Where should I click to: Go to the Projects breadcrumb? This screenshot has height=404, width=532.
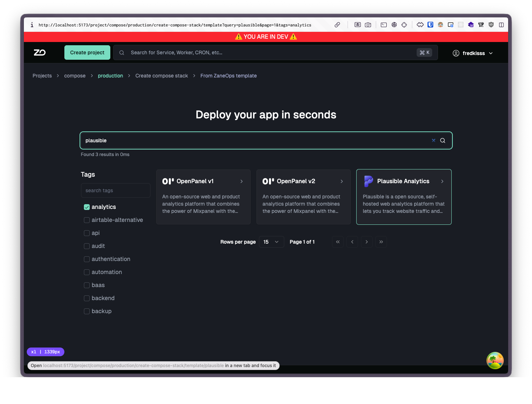42,76
